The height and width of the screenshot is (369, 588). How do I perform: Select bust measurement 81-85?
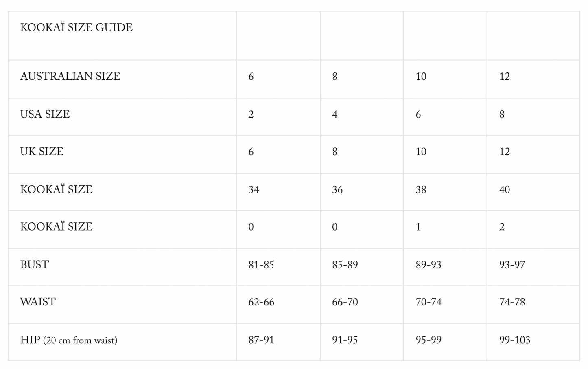coord(261,265)
